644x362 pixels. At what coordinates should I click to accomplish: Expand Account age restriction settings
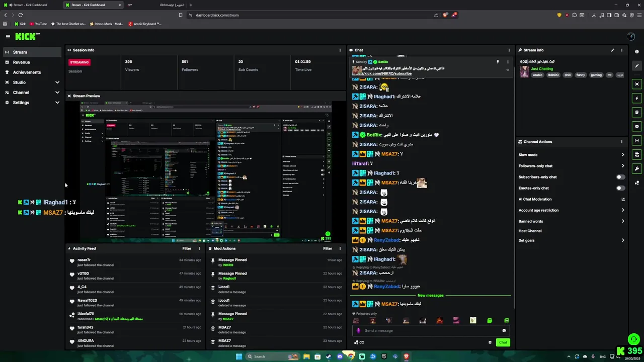click(623, 210)
